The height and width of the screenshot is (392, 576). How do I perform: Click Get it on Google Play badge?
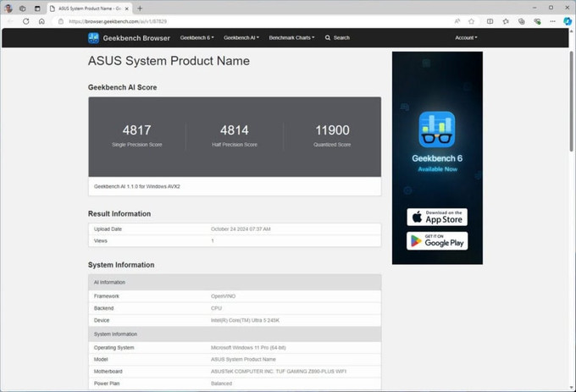pos(437,240)
